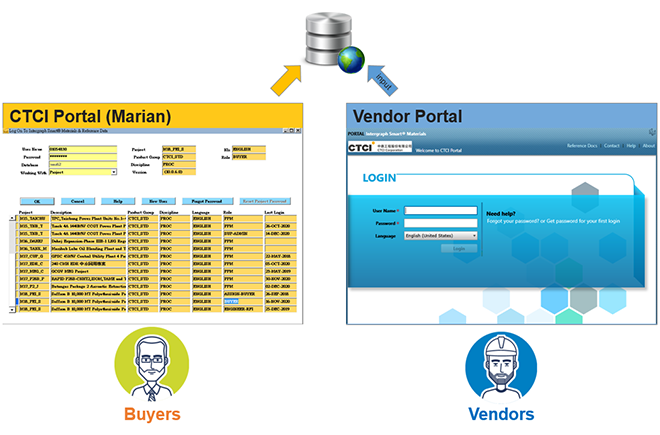
Task: Click the Password field in Vendor Portal
Action: (441, 223)
